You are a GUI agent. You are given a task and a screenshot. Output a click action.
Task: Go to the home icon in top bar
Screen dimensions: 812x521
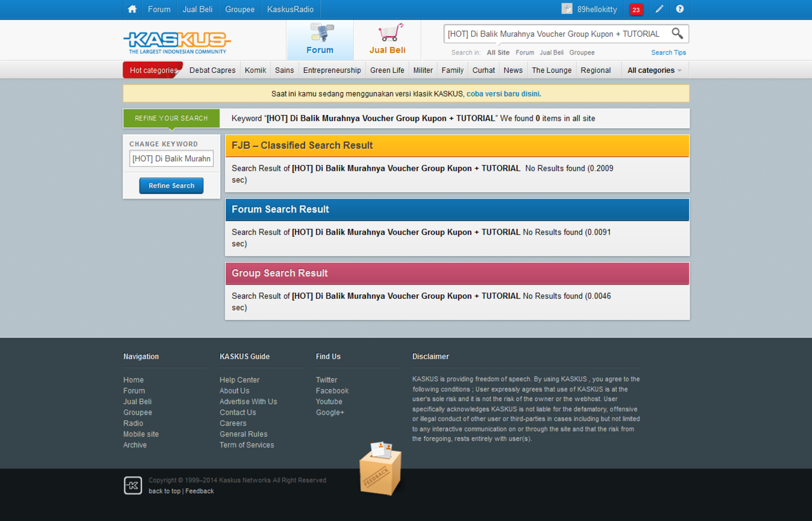(x=132, y=10)
